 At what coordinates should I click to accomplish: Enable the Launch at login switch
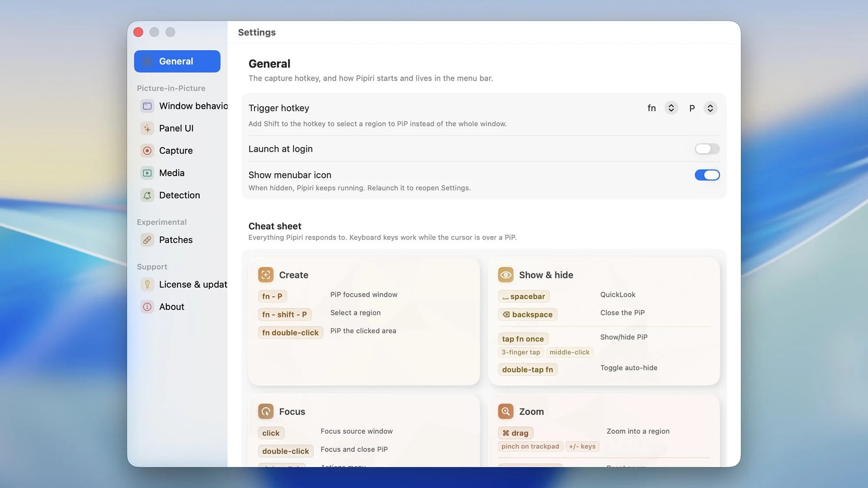707,149
